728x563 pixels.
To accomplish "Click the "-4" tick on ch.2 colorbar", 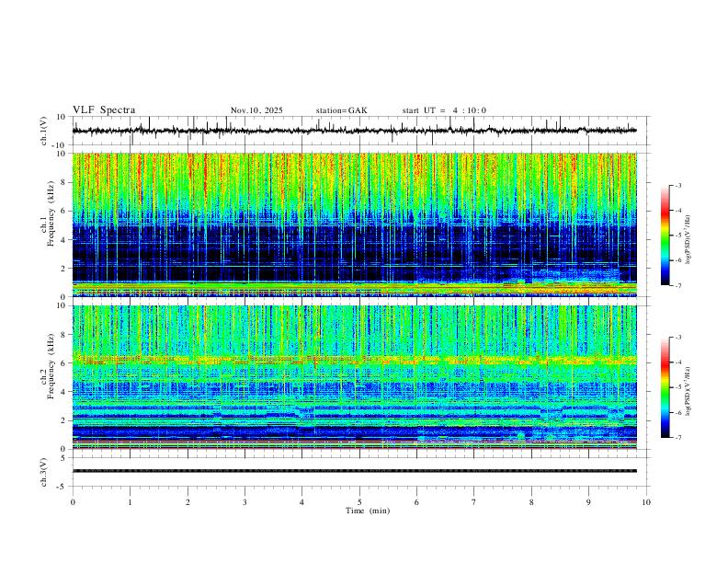I will tap(677, 362).
